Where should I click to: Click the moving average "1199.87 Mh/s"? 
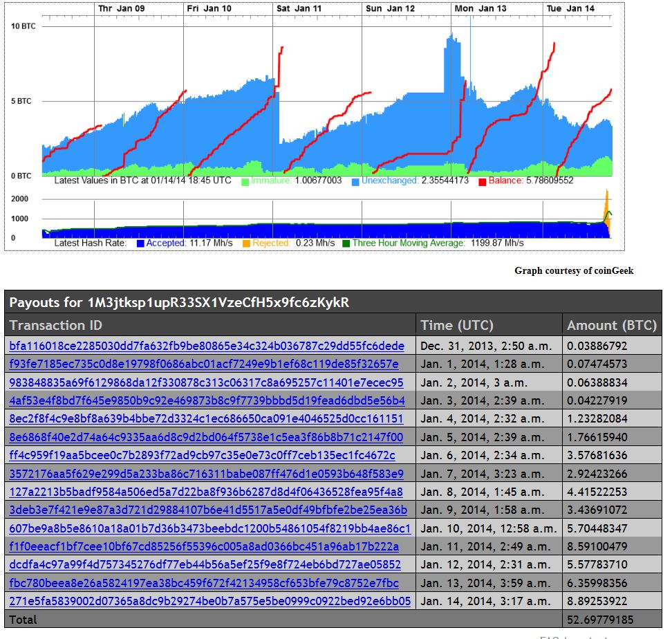(497, 243)
